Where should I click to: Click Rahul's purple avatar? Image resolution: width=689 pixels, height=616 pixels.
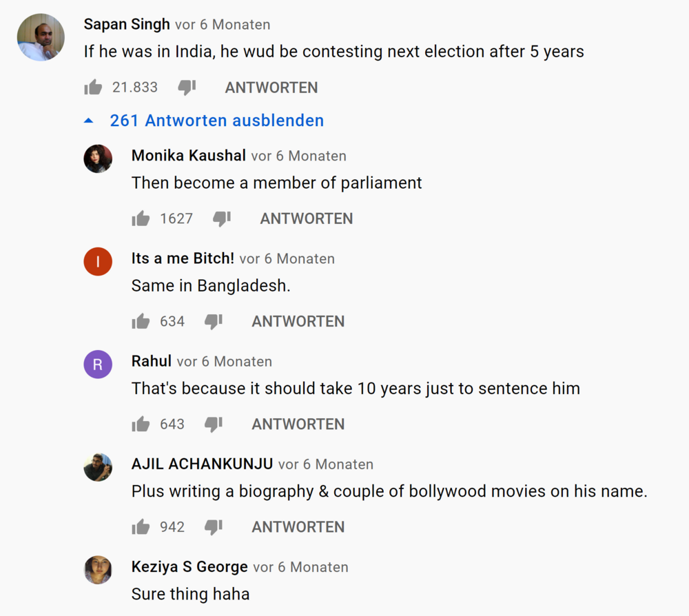click(x=98, y=364)
